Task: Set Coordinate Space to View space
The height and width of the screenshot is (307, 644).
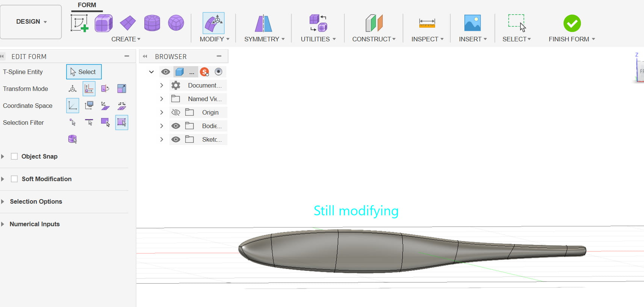Action: (89, 106)
